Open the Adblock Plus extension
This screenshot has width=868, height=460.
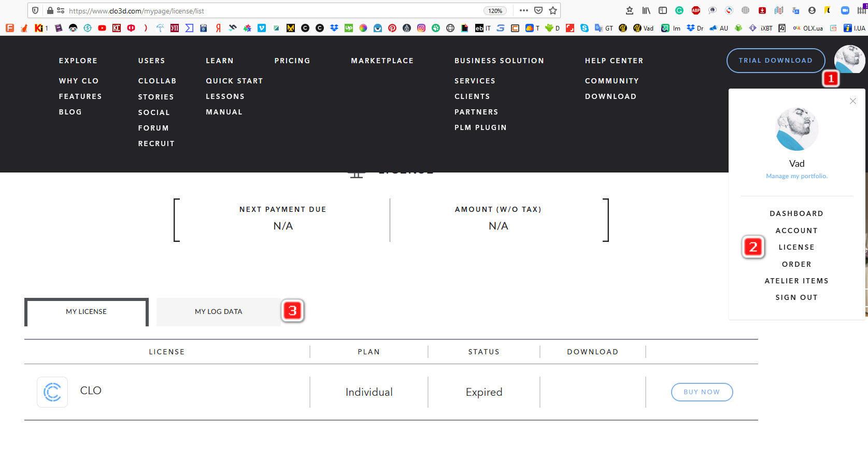696,10
